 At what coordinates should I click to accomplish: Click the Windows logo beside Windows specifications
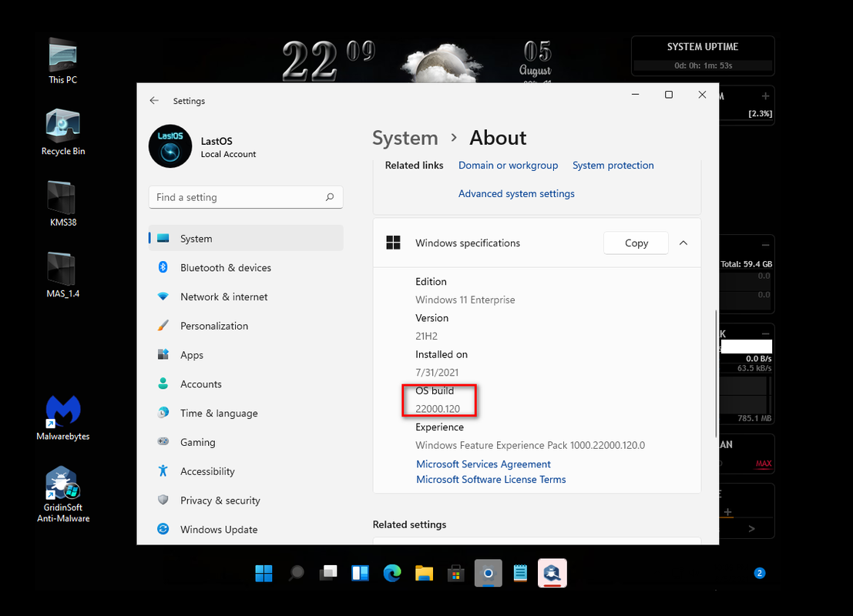(x=393, y=243)
